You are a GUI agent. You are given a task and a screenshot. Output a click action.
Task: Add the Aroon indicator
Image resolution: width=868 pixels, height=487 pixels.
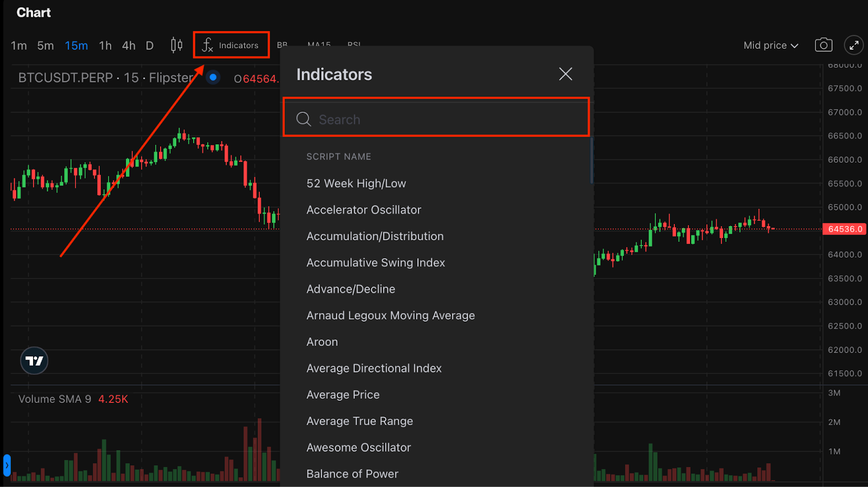pyautogui.click(x=322, y=342)
